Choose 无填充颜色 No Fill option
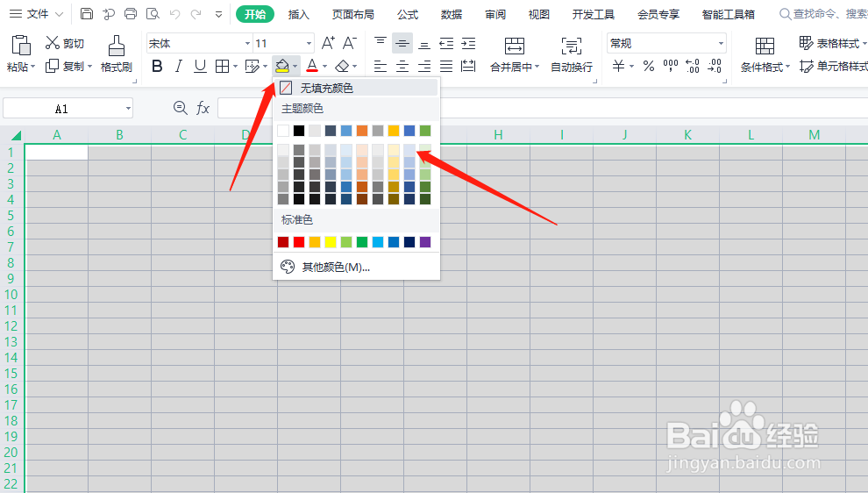 coord(357,88)
